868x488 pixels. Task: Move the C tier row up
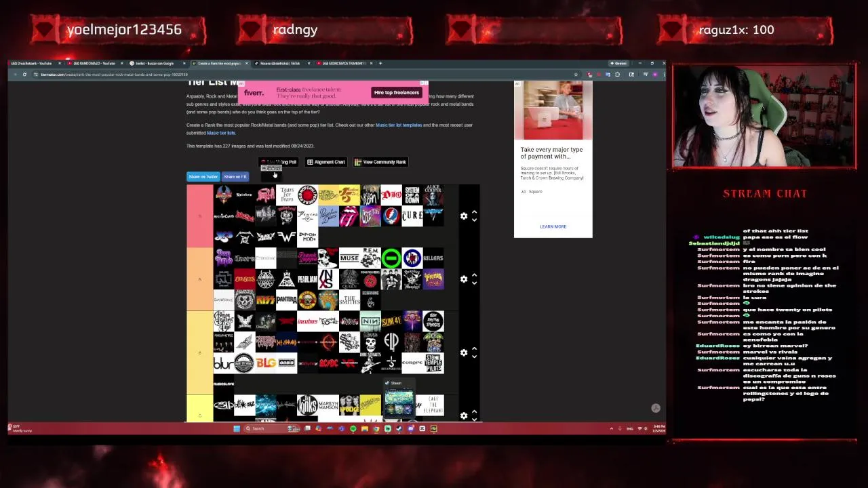point(474,411)
